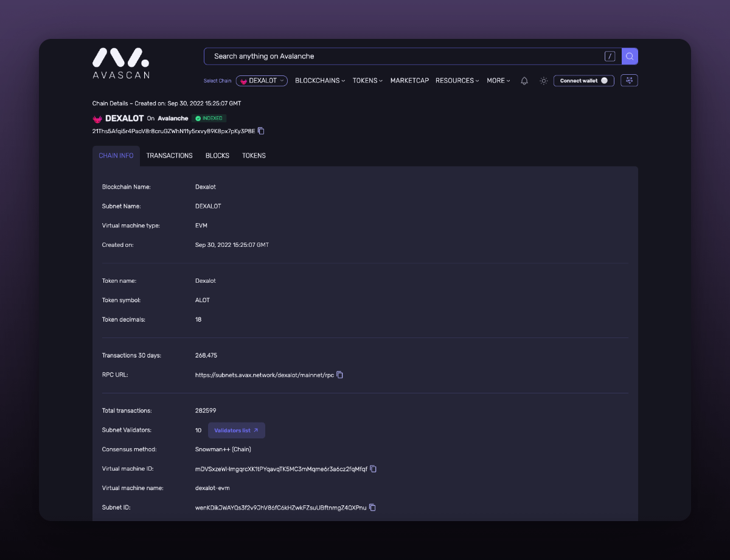This screenshot has width=730, height=560.
Task: Switch to the TRANSACTIONS tab
Action: 169,156
